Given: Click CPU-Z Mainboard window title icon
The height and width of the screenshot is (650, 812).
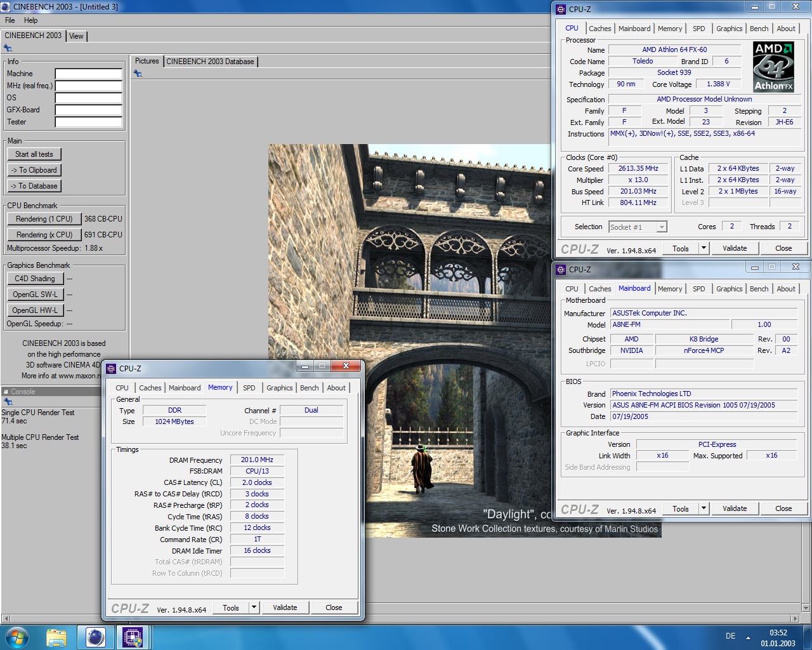Looking at the screenshot, I should coord(561,270).
